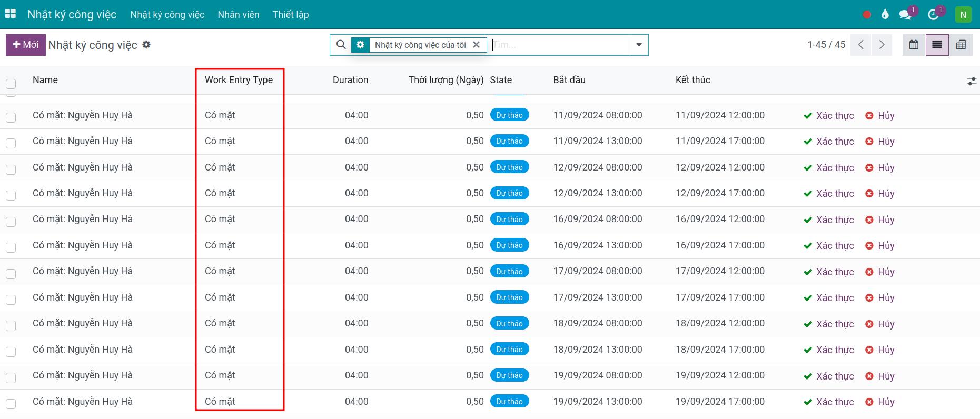Image resolution: width=980 pixels, height=419 pixels.
Task: Click the filter facet gear icon
Action: (x=360, y=45)
